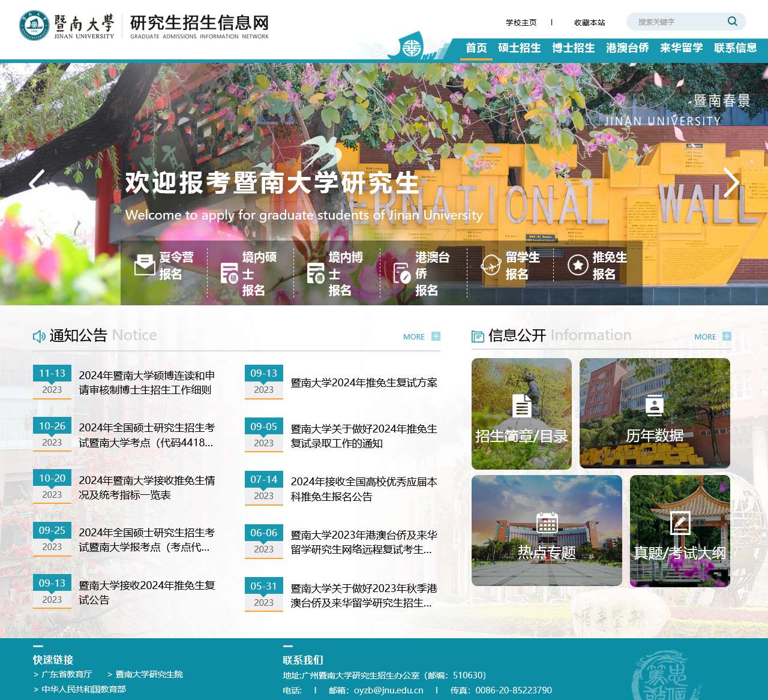768x700 pixels.
Task: Click the 研究生招生信息网 site title
Action: pyautogui.click(x=199, y=23)
